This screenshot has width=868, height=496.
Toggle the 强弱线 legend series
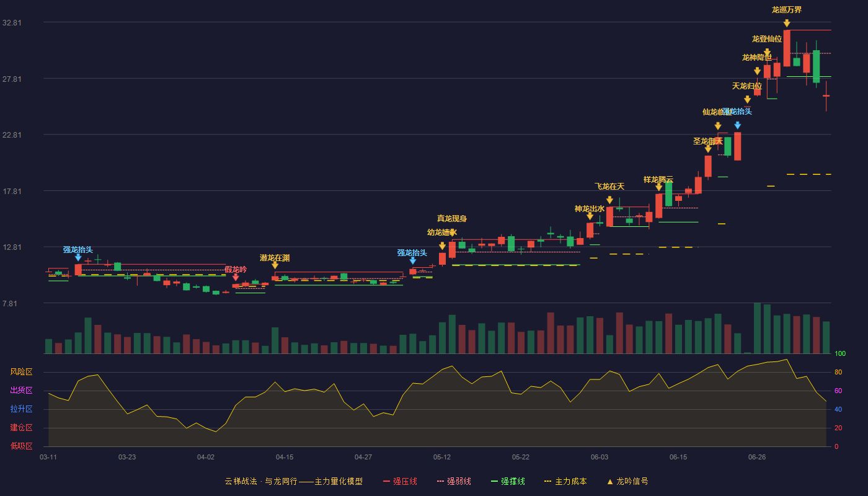tap(454, 481)
